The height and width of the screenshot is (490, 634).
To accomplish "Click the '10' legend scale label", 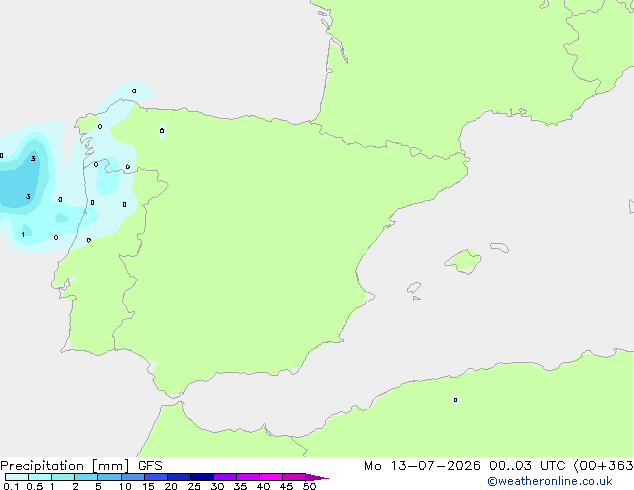I will click(x=125, y=486).
